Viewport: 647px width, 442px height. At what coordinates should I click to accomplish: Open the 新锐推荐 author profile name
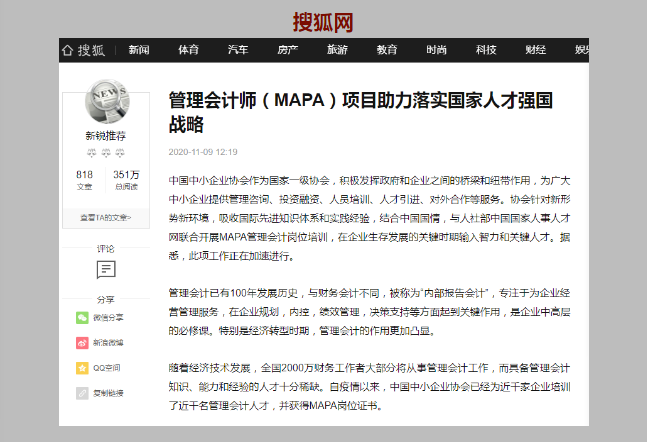coord(106,136)
